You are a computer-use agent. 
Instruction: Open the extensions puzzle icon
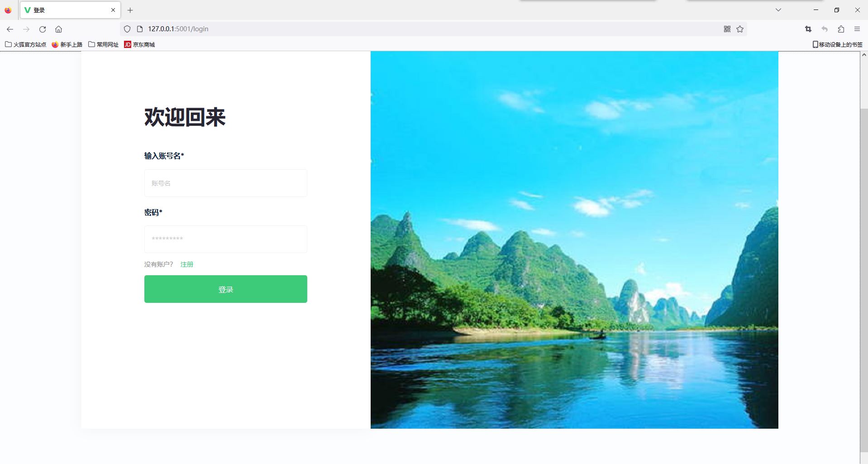tap(841, 29)
